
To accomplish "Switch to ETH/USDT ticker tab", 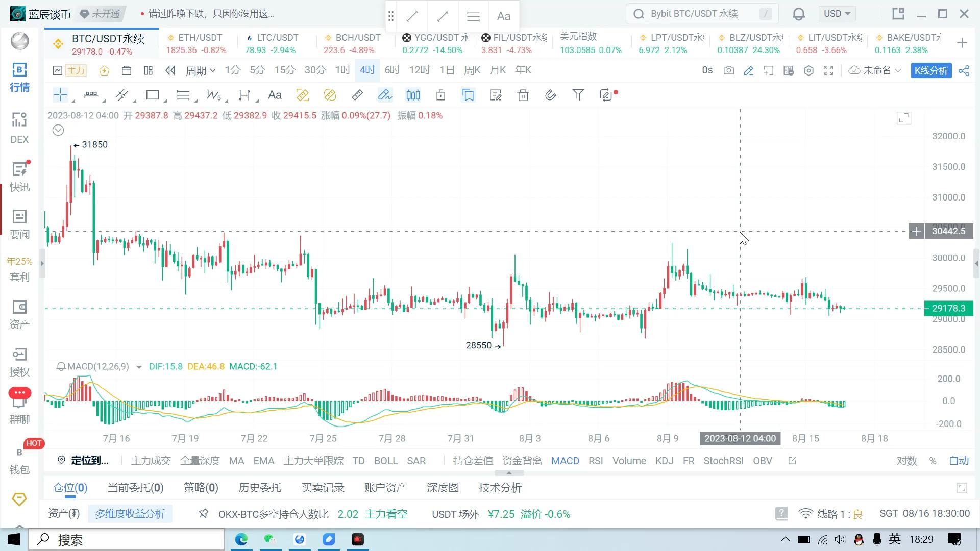I will (197, 43).
